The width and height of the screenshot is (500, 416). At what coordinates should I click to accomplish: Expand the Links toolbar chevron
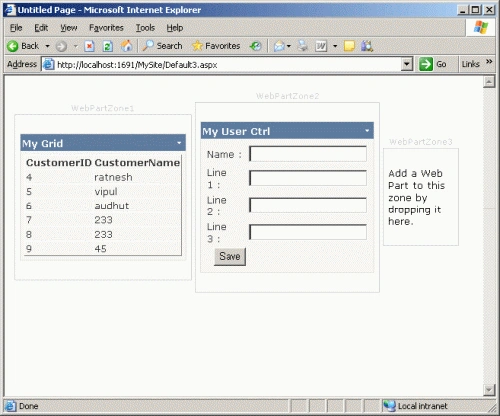489,62
